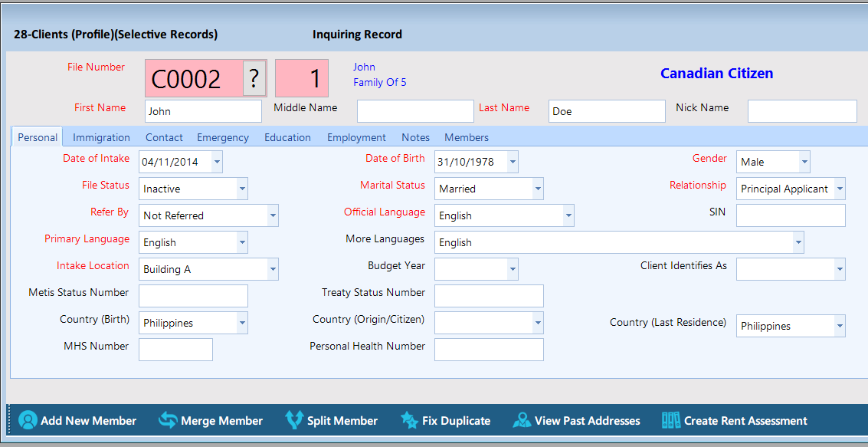
Task: Click the Fix Duplicate icon
Action: (x=409, y=420)
